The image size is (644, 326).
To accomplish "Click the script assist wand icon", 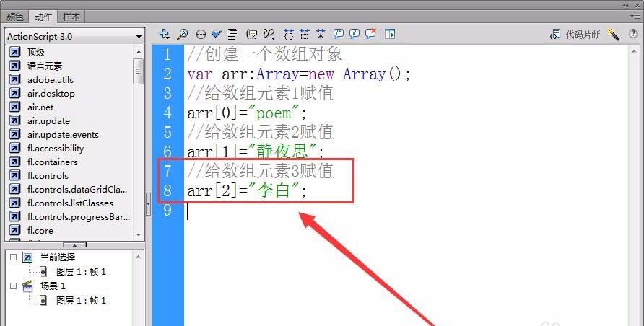I will (x=614, y=35).
